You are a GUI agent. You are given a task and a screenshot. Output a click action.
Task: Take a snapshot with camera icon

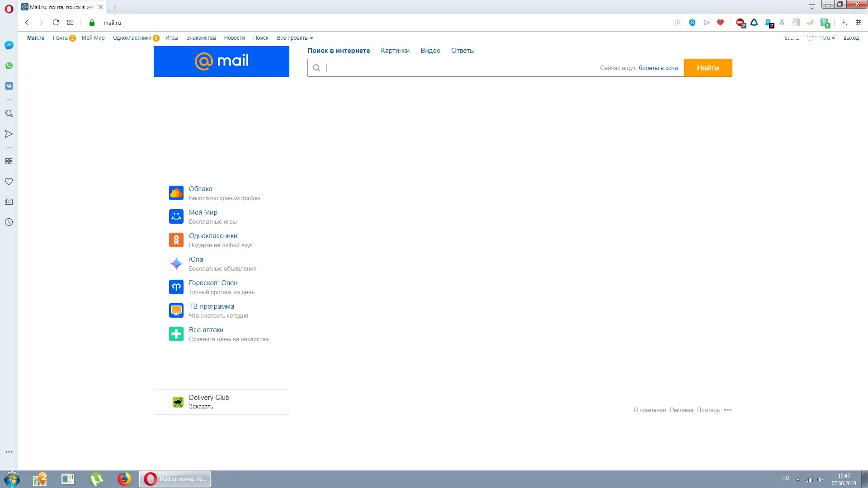(x=678, y=23)
